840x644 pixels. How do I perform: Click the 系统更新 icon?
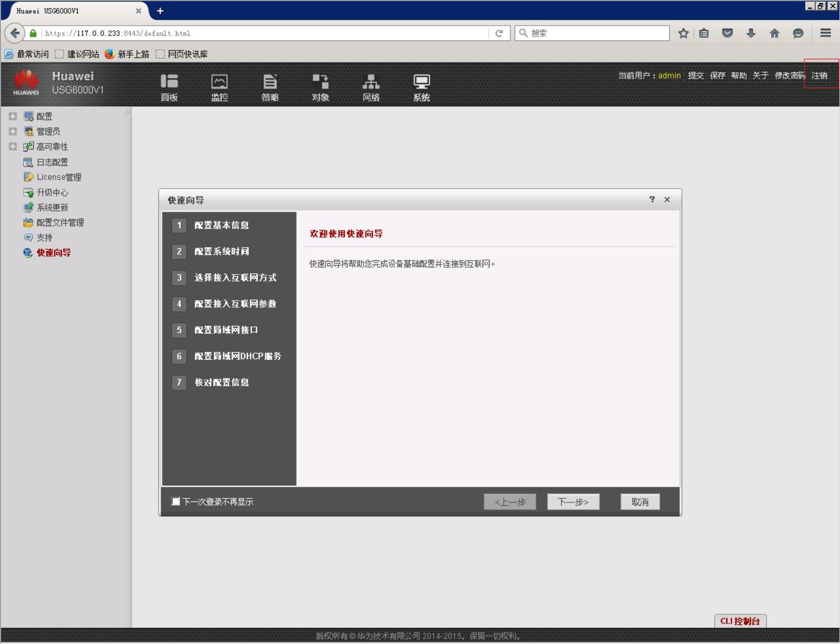coord(28,208)
